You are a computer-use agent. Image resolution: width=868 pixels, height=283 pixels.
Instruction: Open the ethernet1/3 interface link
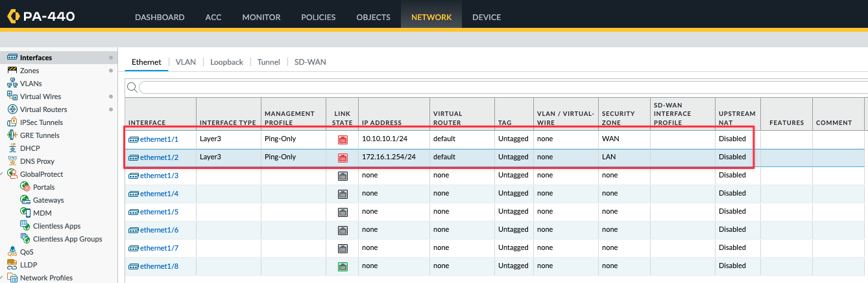click(x=159, y=175)
